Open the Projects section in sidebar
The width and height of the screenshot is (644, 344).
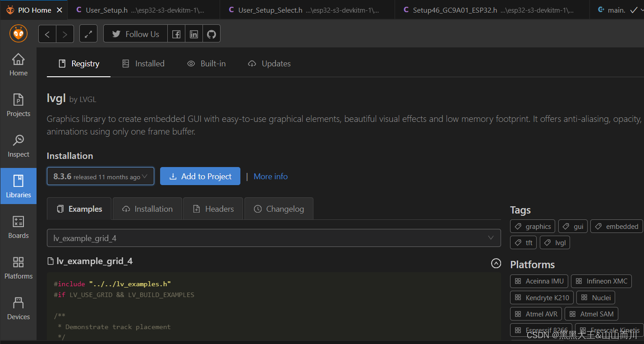click(18, 106)
